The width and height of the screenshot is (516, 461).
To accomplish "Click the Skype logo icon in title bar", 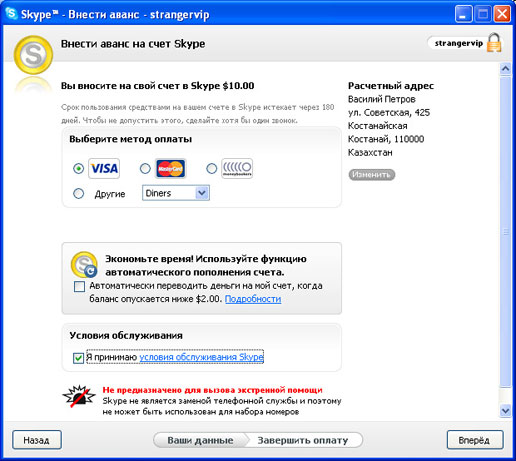I will 11,14.
